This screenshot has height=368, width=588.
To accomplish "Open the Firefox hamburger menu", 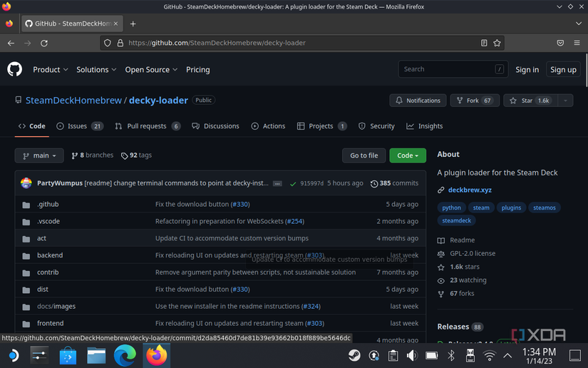I will [577, 43].
